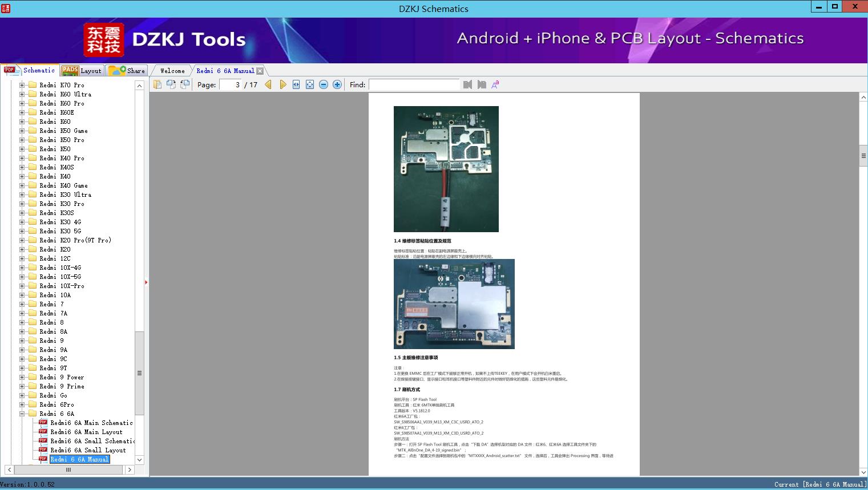Image resolution: width=868 pixels, height=490 pixels.
Task: Find previous match icon
Action: coord(468,84)
